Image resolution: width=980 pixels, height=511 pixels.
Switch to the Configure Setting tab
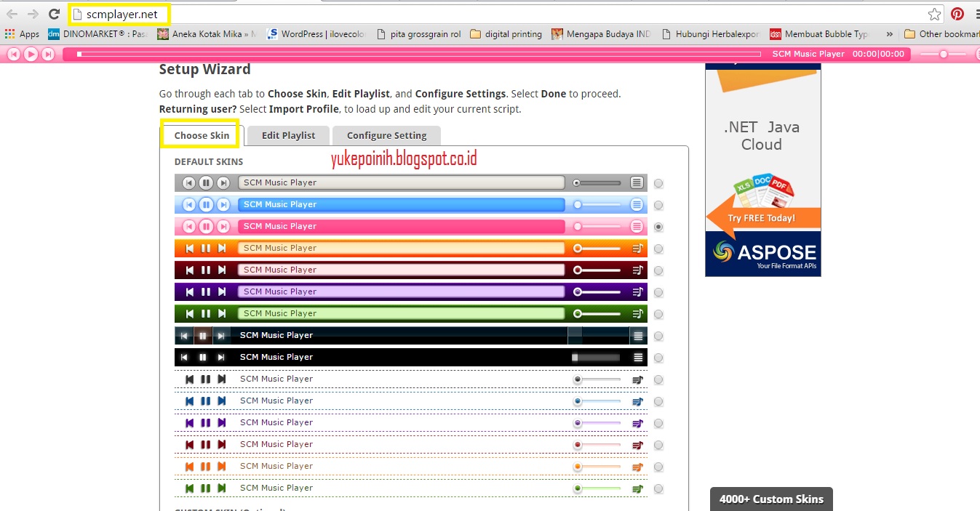(x=386, y=135)
